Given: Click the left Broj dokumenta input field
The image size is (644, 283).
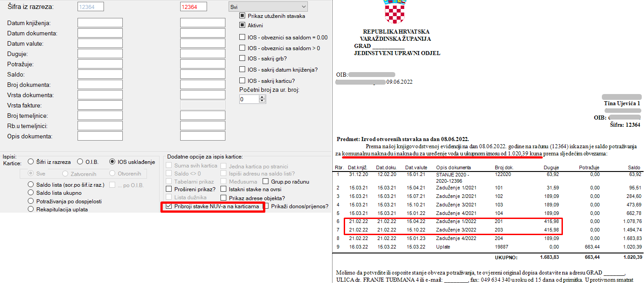Looking at the screenshot, I should click(100, 85).
